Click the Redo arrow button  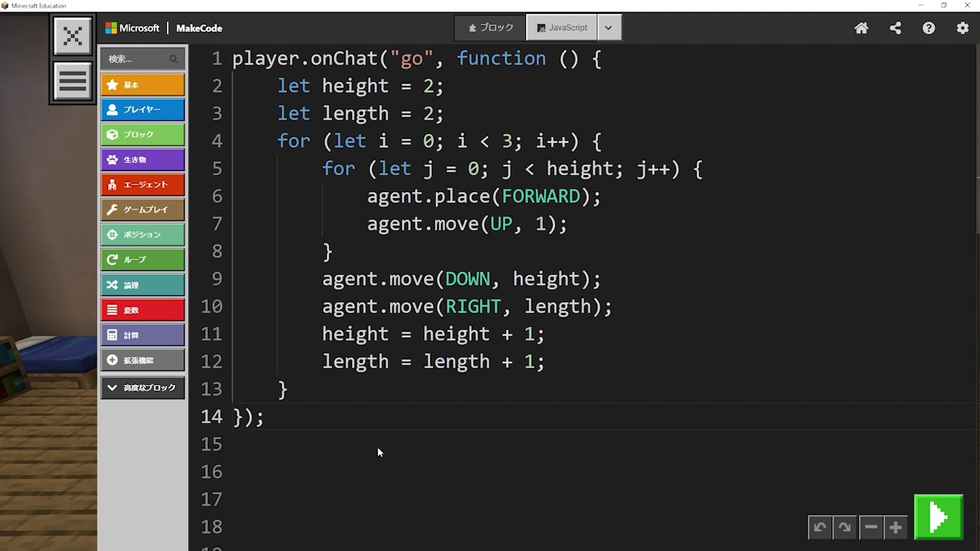pos(844,527)
